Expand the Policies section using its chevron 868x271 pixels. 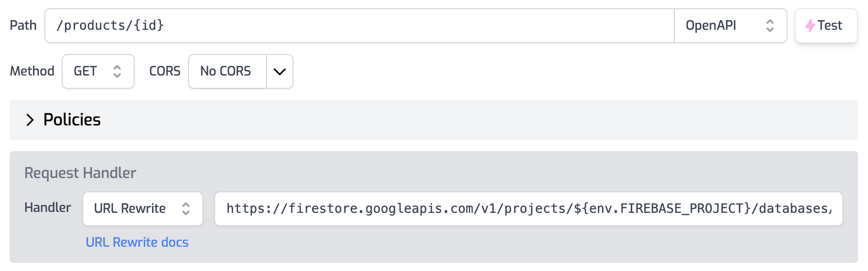coord(30,120)
